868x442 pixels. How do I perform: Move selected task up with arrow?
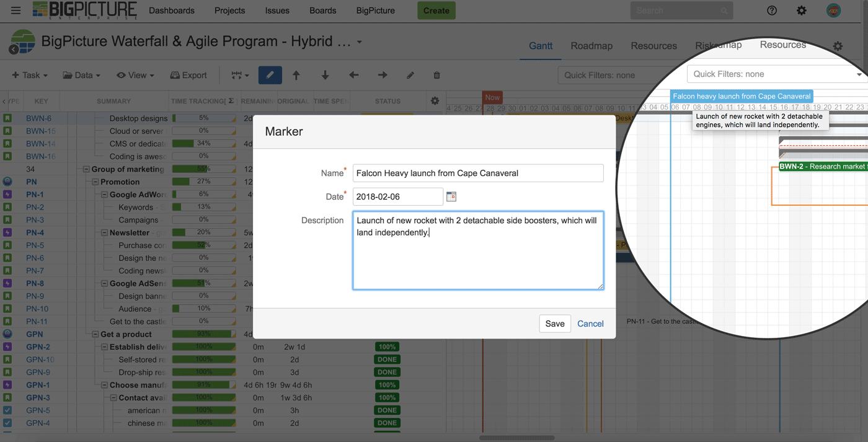[x=296, y=75]
